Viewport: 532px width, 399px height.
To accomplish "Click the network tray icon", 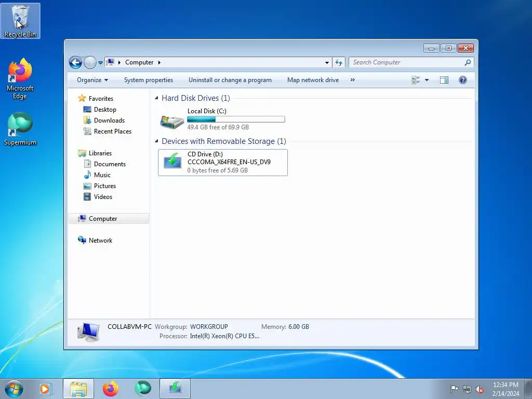I will pos(467,389).
